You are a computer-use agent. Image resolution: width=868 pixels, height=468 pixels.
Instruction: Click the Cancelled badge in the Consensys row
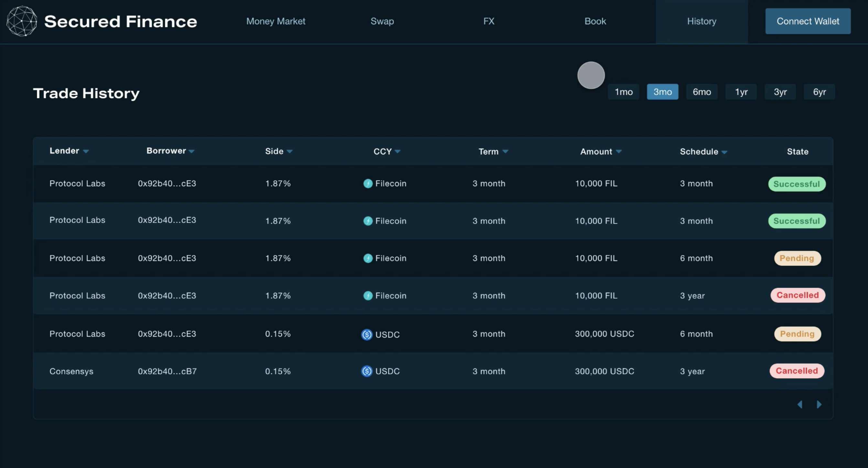pyautogui.click(x=797, y=371)
